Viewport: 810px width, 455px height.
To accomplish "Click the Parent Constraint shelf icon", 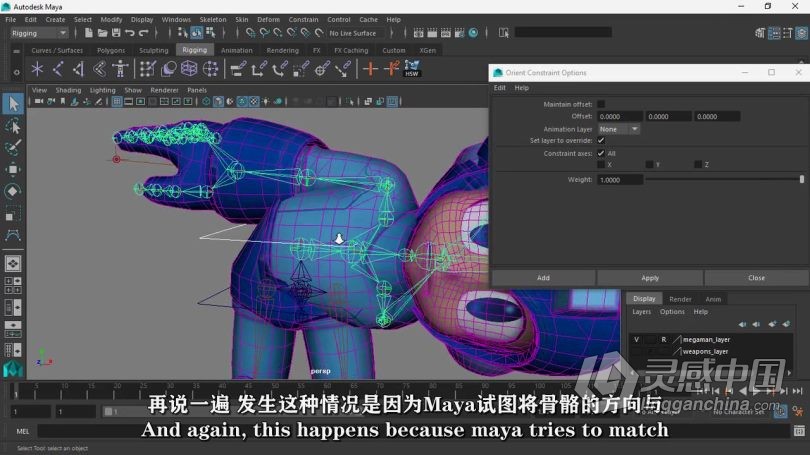I will 238,69.
